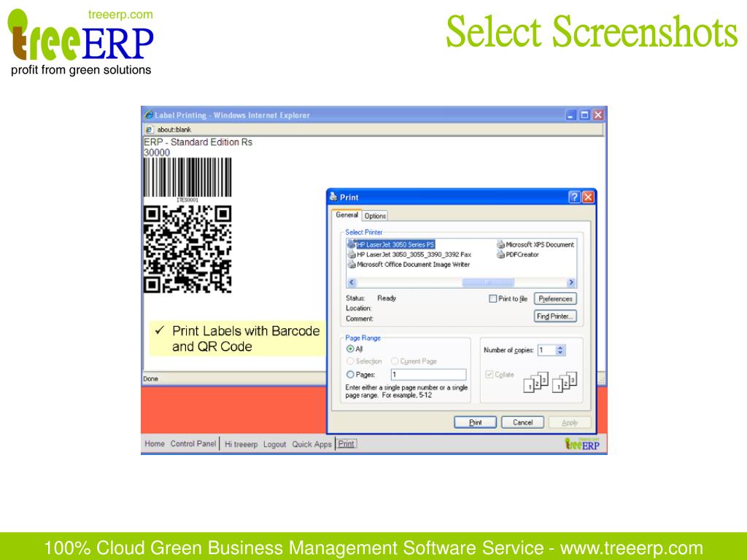
Task: Click the QR code image on the label
Action: click(187, 249)
